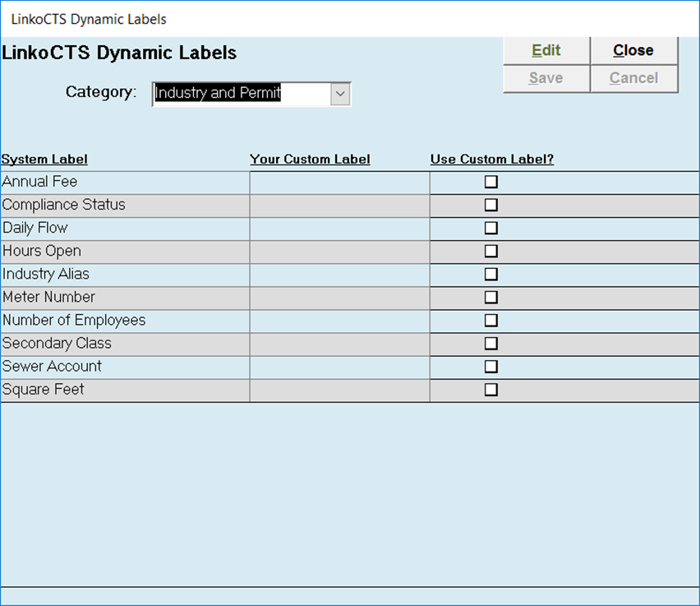
Task: Toggle the Hours Open custom label checkbox
Action: [x=491, y=251]
